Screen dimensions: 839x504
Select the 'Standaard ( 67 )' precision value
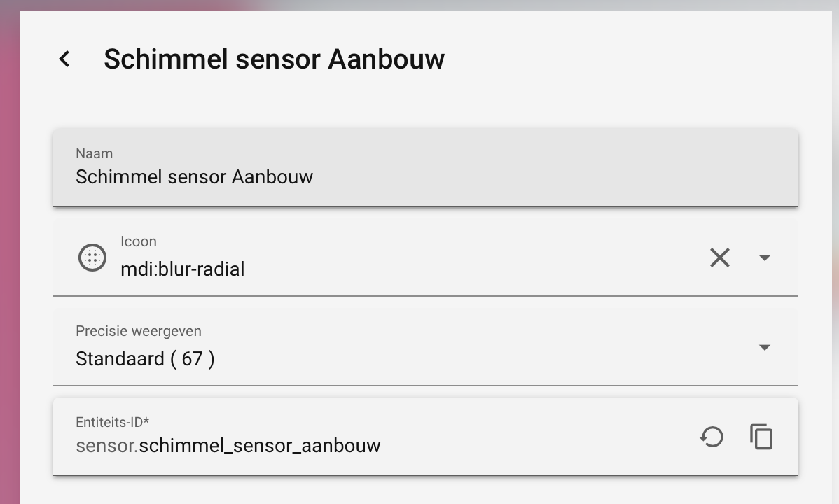click(x=145, y=359)
